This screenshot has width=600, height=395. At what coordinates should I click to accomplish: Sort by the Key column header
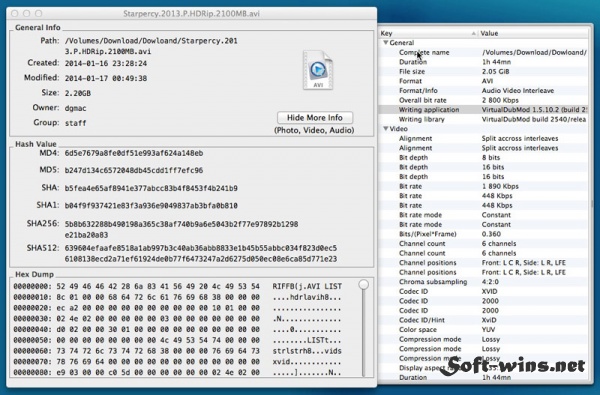click(428, 33)
